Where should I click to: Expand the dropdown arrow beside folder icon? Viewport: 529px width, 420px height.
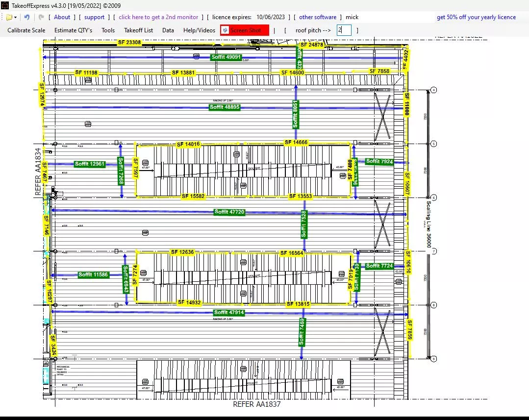tap(16, 17)
